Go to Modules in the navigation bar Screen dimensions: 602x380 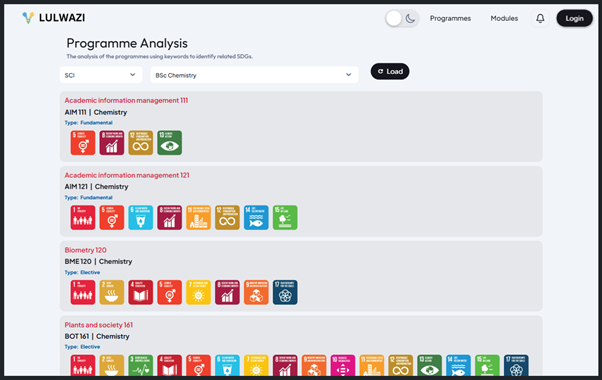[x=504, y=18]
